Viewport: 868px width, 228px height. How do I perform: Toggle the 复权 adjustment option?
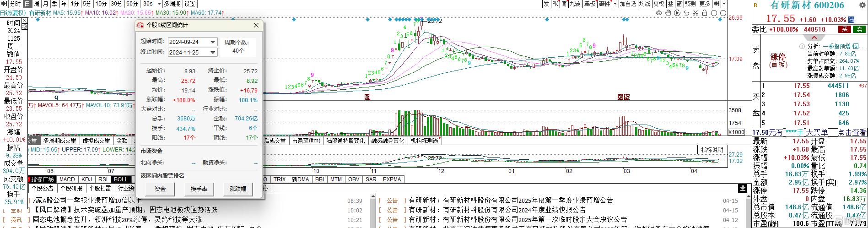coord(659,4)
